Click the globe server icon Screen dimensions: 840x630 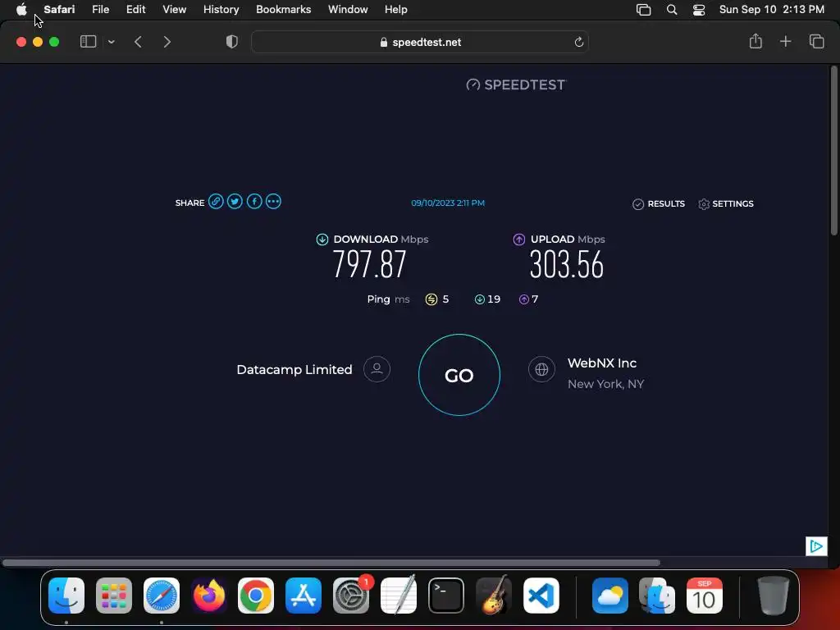coord(541,369)
